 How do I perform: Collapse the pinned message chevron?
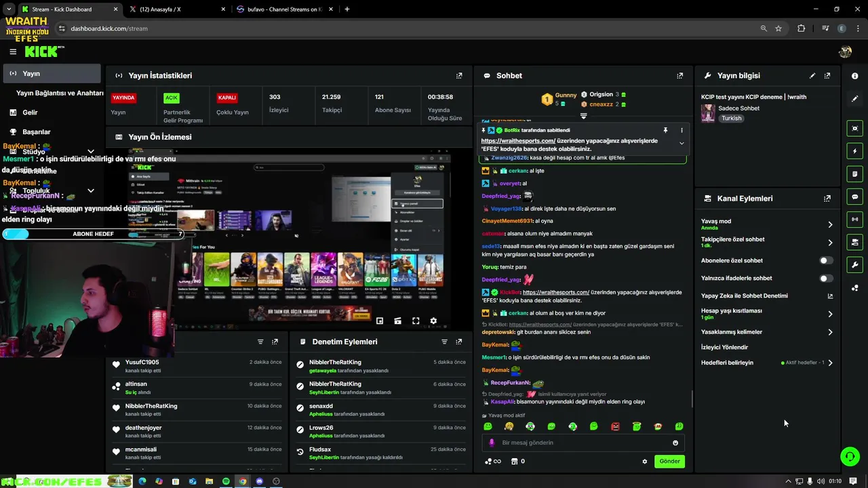[682, 143]
